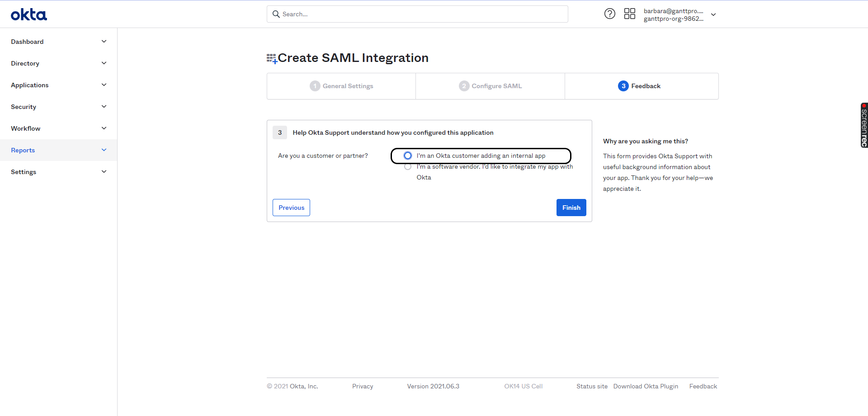This screenshot has width=868, height=416.
Task: Select "I'm a software vendor" radio button
Action: [408, 167]
